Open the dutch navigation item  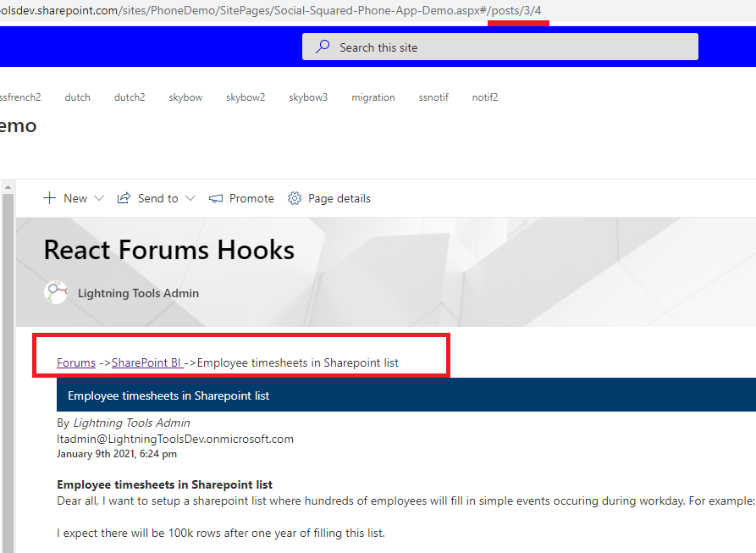click(x=77, y=97)
